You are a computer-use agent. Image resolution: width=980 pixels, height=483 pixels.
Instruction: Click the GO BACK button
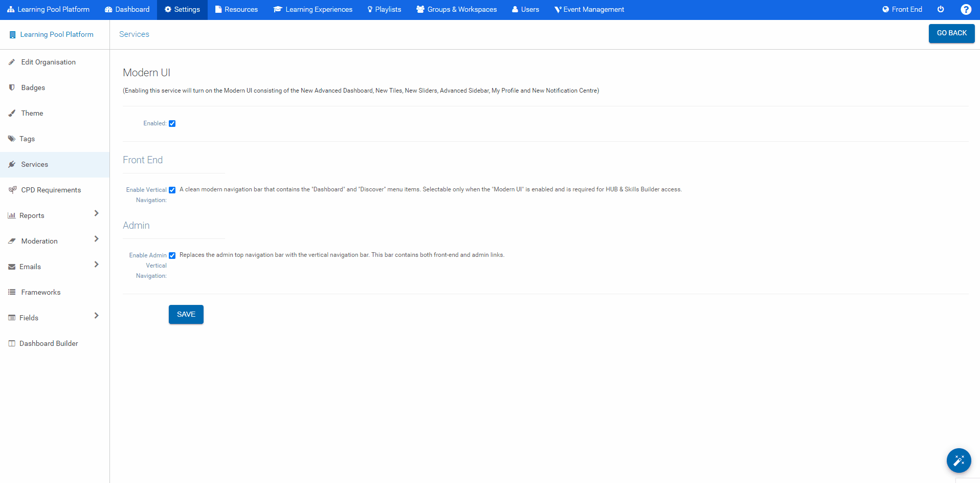tap(951, 33)
